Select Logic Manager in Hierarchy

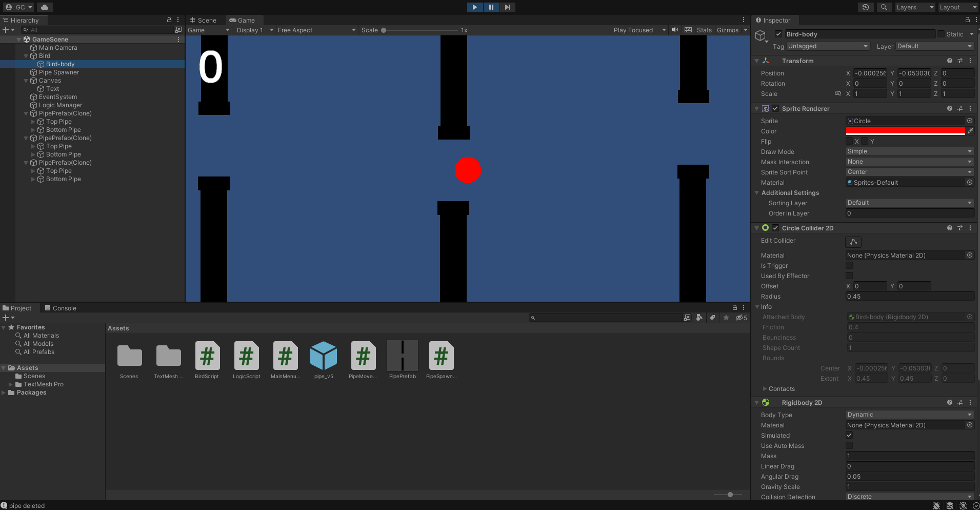(60, 105)
